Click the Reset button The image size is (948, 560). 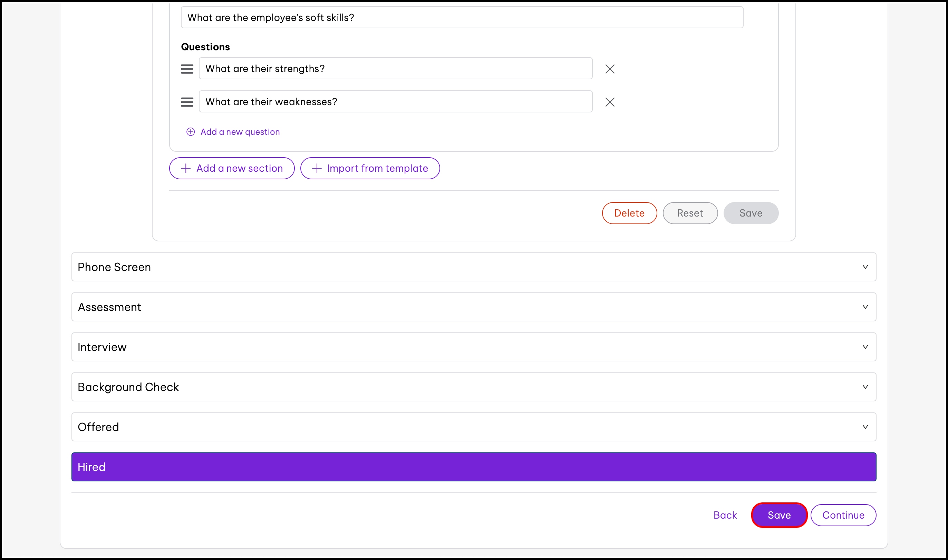point(690,213)
